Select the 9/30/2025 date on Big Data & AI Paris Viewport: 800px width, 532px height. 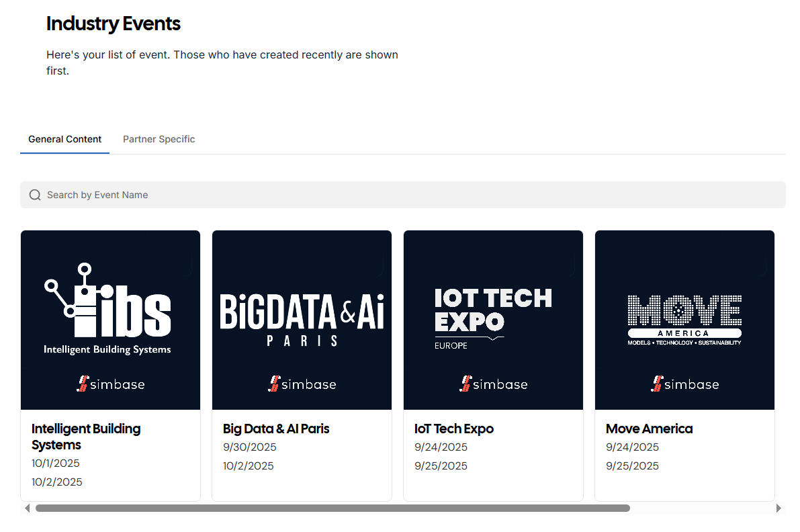pos(249,447)
